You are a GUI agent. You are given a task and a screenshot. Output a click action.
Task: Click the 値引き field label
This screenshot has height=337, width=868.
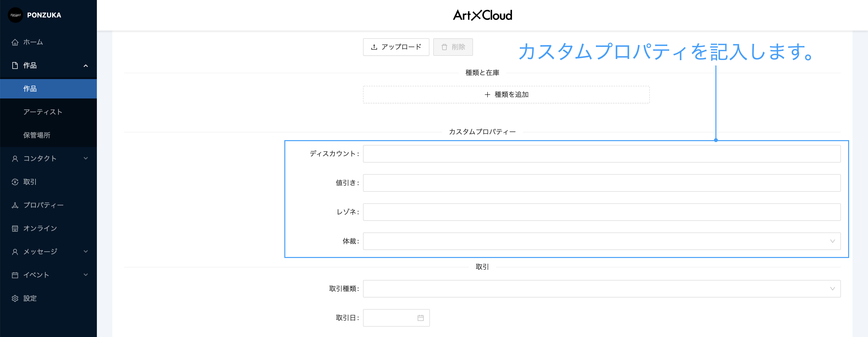point(347,183)
